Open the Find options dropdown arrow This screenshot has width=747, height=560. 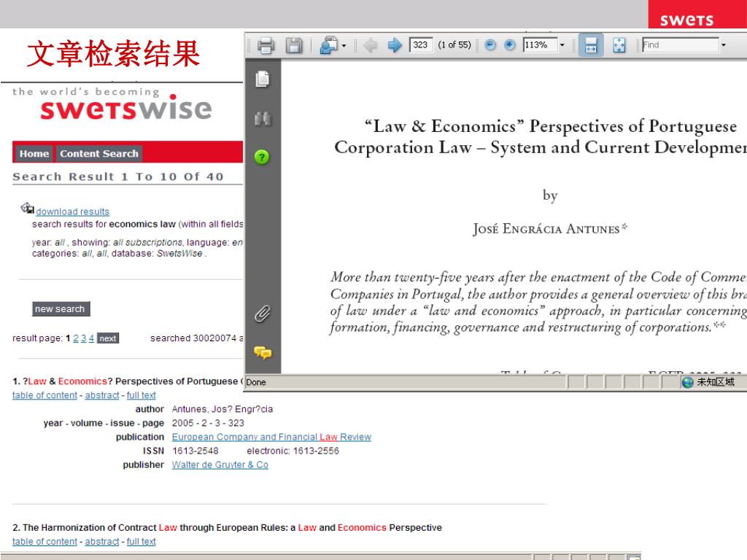tap(723, 45)
